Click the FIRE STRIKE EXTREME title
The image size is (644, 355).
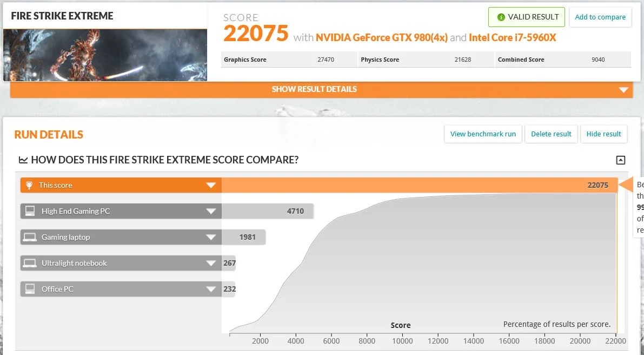point(62,16)
